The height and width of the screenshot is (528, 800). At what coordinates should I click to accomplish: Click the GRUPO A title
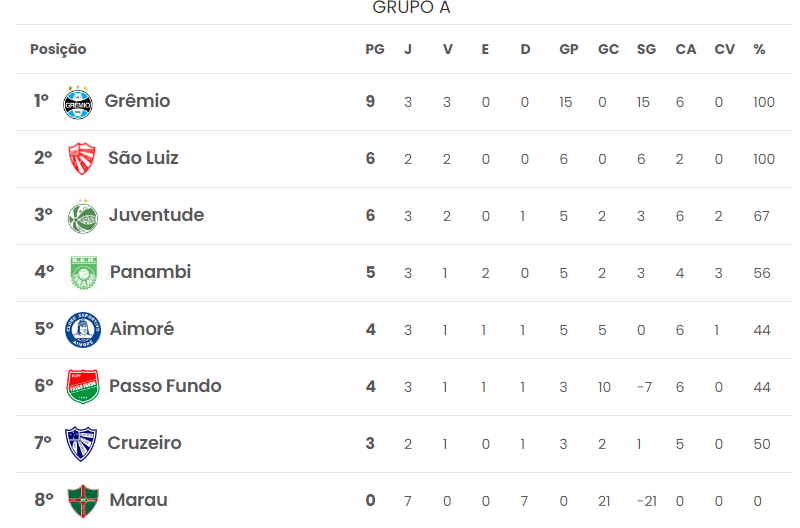coord(411,8)
